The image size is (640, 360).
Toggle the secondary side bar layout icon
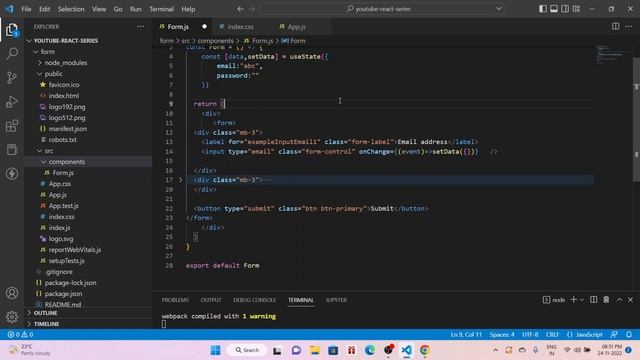click(x=565, y=9)
